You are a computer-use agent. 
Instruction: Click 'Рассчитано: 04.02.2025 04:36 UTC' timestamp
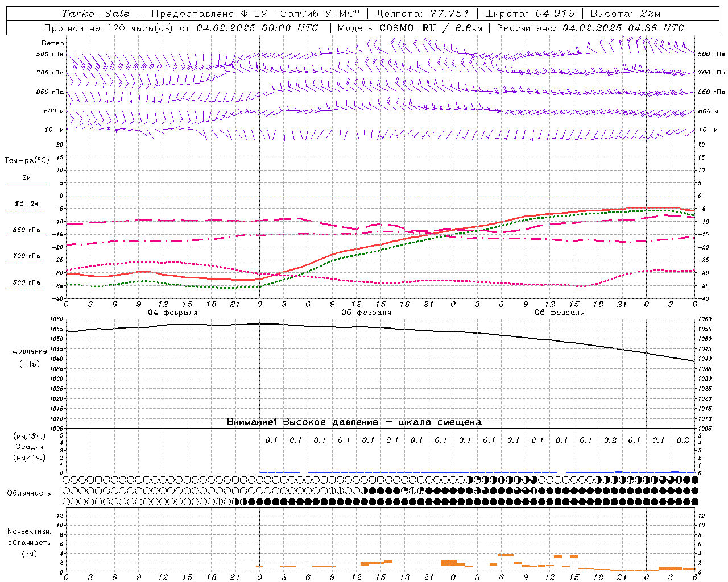click(x=590, y=28)
